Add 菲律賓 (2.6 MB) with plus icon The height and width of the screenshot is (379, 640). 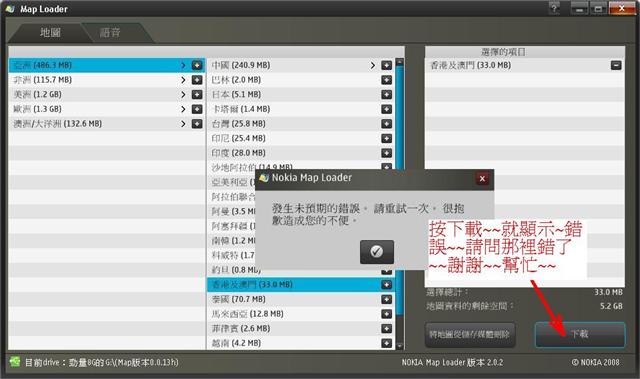tap(387, 329)
